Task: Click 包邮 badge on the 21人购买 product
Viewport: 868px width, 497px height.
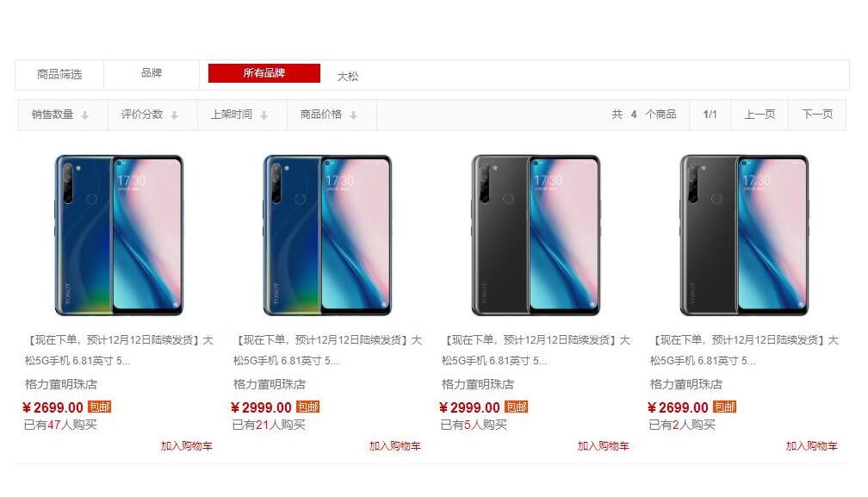Action: pyautogui.click(x=307, y=407)
